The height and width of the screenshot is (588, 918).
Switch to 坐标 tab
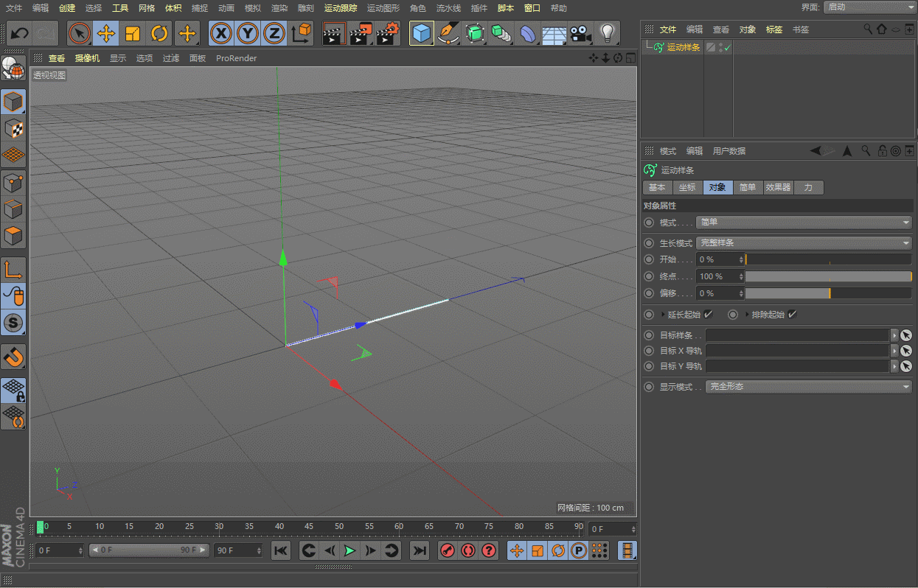tap(687, 187)
